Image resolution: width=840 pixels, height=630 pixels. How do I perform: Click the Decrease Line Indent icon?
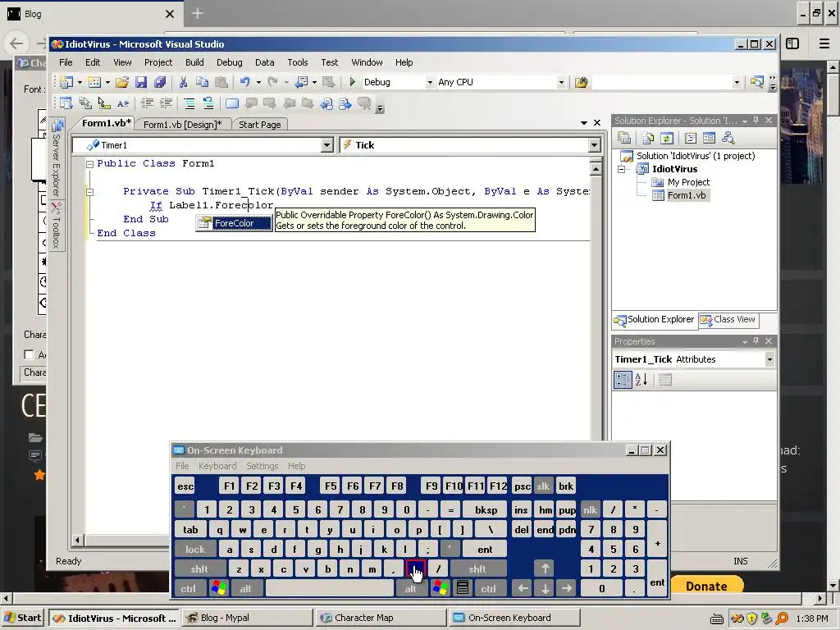[147, 103]
